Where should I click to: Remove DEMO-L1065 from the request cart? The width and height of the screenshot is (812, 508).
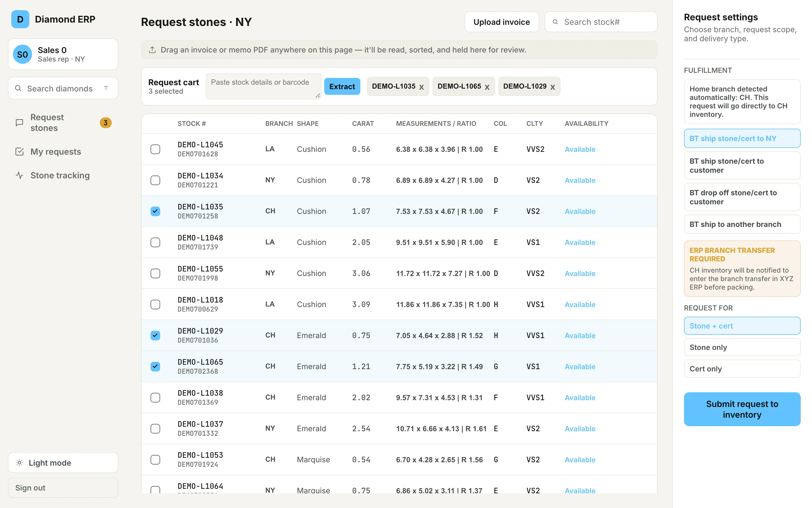click(x=487, y=87)
